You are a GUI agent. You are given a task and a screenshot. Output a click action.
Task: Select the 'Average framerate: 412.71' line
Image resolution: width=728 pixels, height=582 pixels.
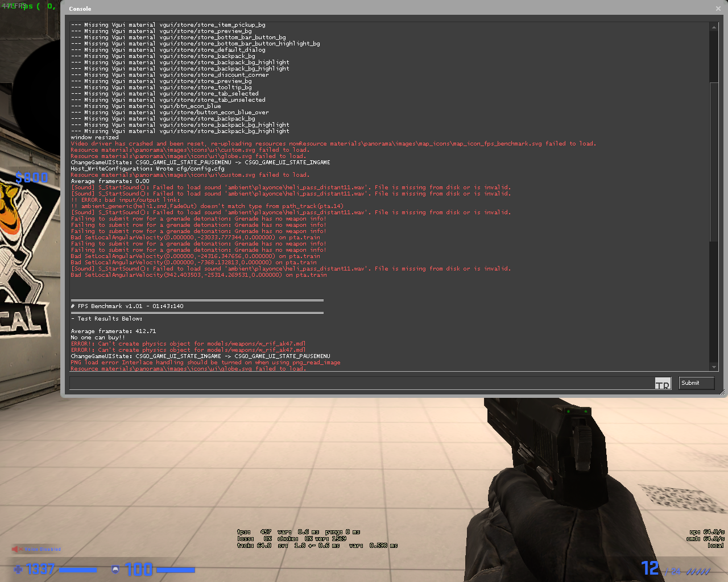coord(113,331)
